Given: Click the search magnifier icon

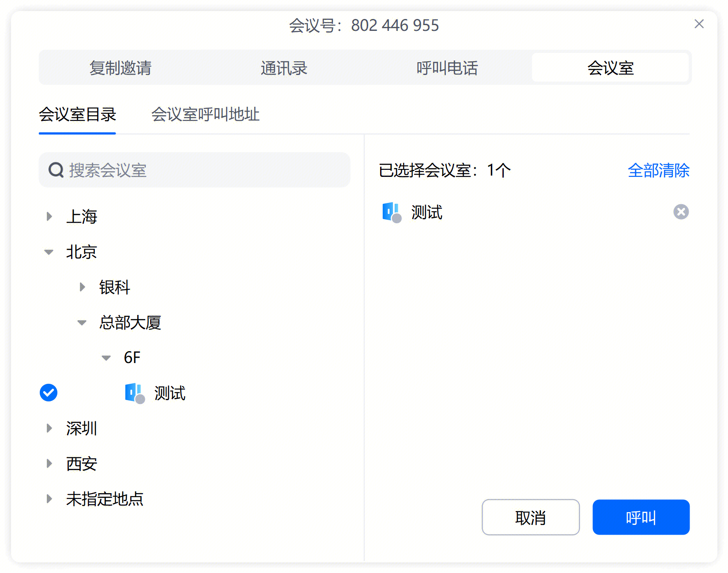Looking at the screenshot, I should 56,170.
